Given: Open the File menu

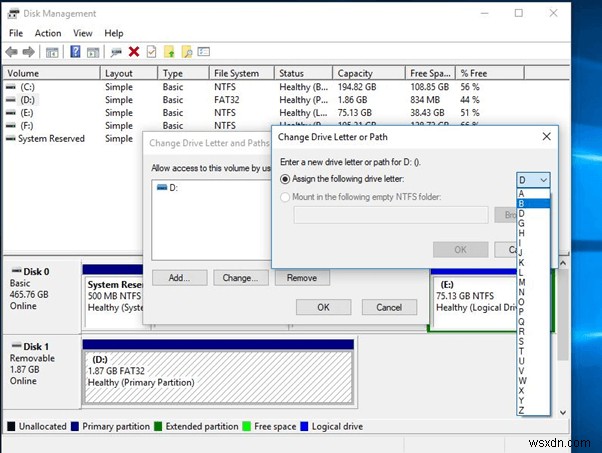Looking at the screenshot, I should tap(16, 33).
